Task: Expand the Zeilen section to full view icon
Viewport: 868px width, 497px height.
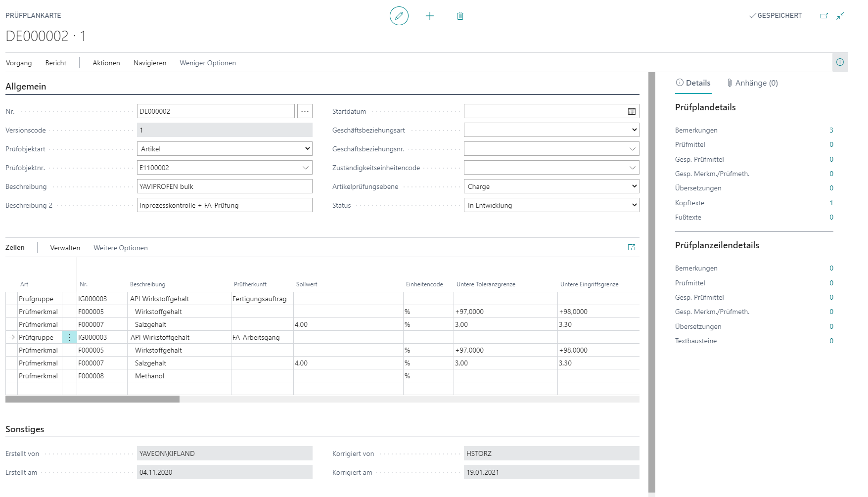Action: [x=632, y=247]
